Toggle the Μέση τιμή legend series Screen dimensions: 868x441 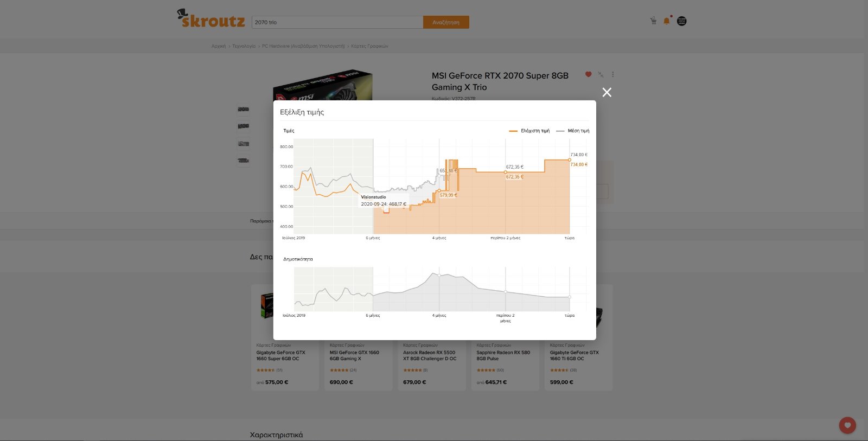(573, 131)
